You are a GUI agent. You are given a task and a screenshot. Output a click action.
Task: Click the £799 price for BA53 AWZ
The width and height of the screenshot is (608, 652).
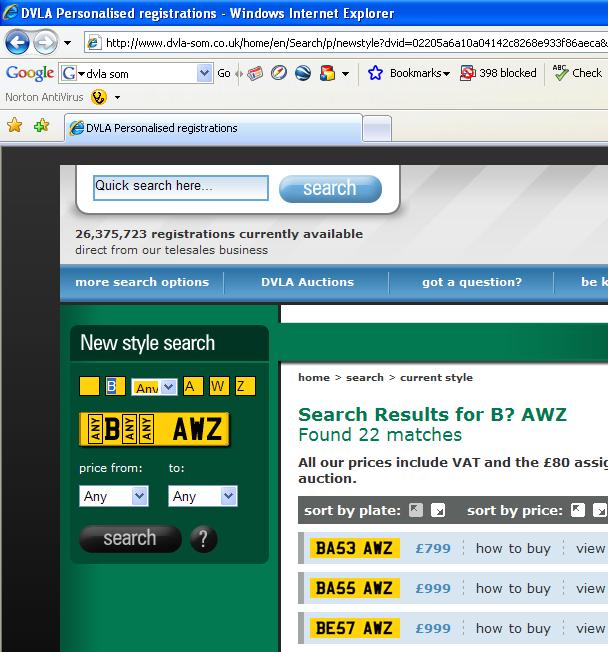click(x=433, y=548)
